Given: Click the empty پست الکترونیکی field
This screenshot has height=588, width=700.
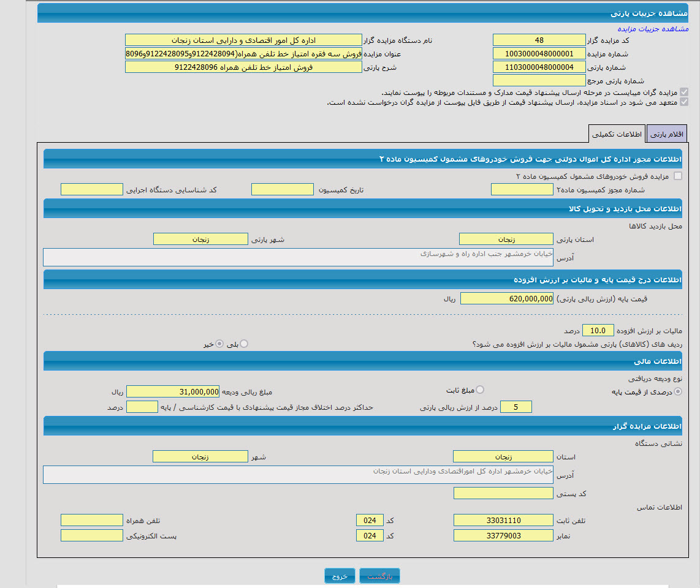Looking at the screenshot, I should (91, 535).
